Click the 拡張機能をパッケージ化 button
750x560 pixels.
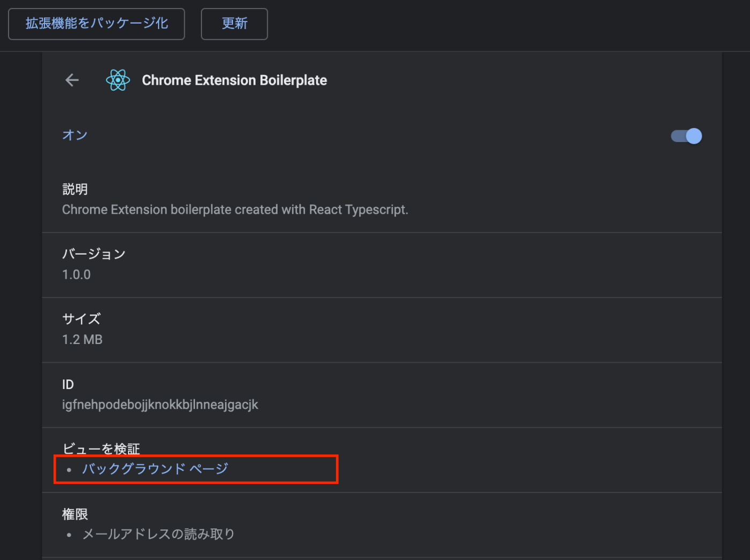click(x=96, y=24)
